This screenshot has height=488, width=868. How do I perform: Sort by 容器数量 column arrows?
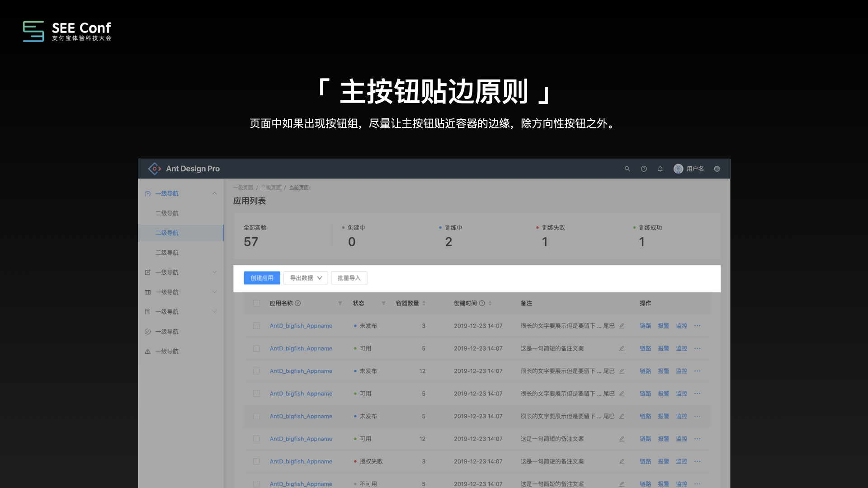pos(424,303)
